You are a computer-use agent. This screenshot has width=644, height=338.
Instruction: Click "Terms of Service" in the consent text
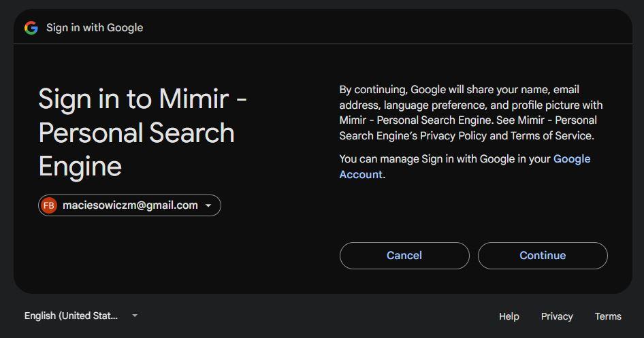[551, 136]
